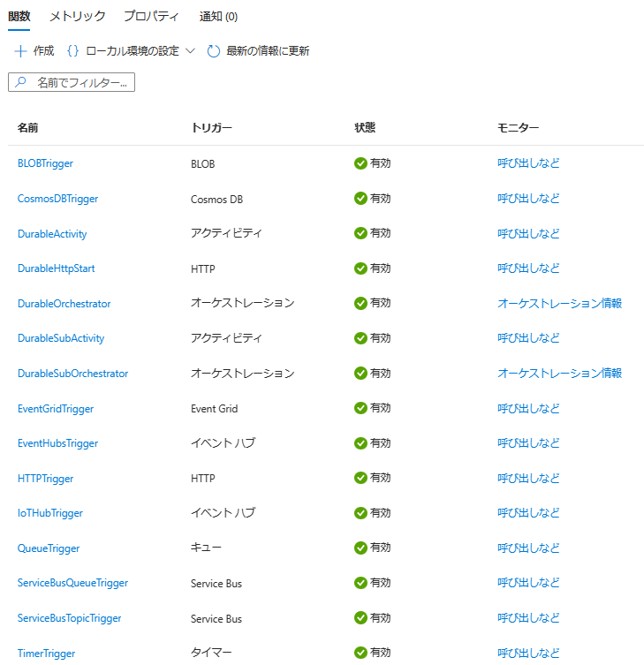
Task: Expand the ローカル環境の設定 dropdown chevron
Action: click(191, 51)
